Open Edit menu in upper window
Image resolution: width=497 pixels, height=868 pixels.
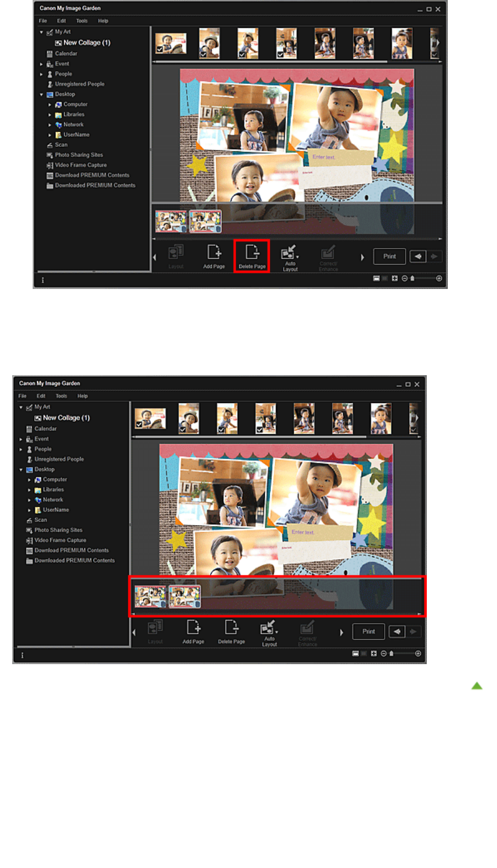[61, 21]
